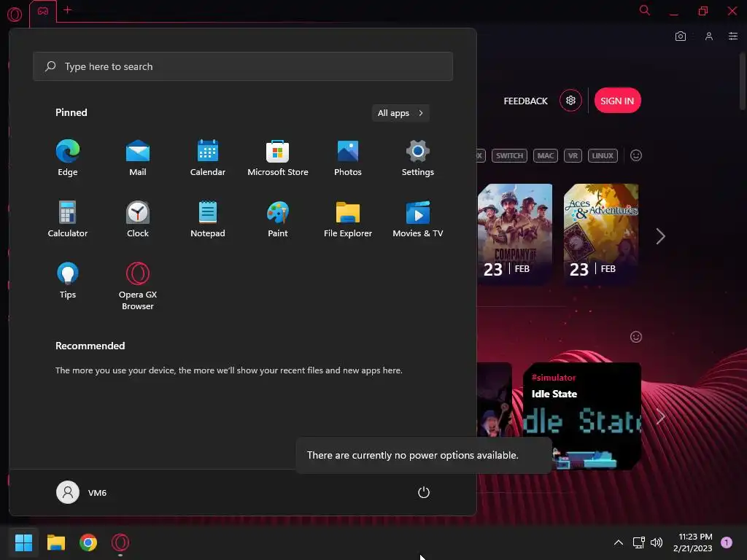Click smiley icon above Idle State card
The image size is (747, 560).
pos(636,337)
